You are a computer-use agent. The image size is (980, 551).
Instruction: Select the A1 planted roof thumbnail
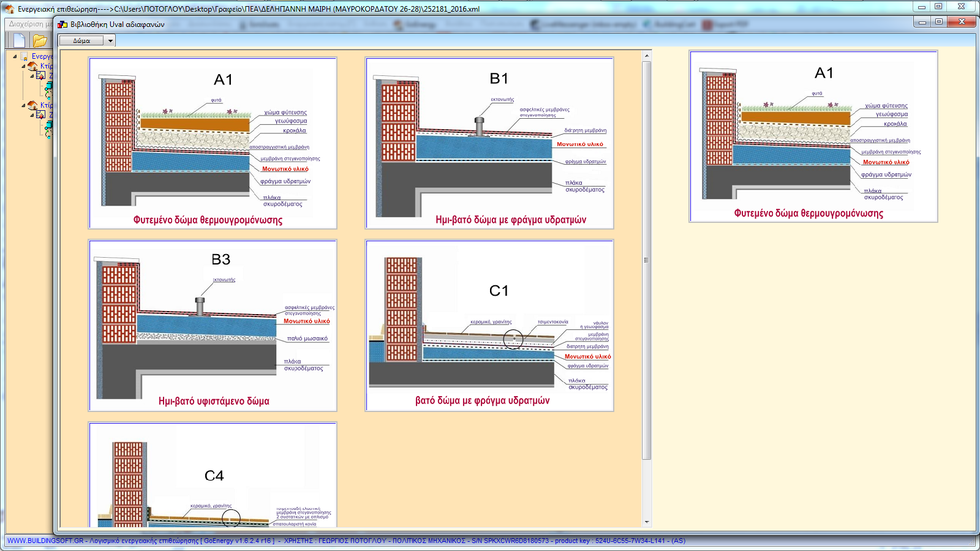[x=213, y=143]
